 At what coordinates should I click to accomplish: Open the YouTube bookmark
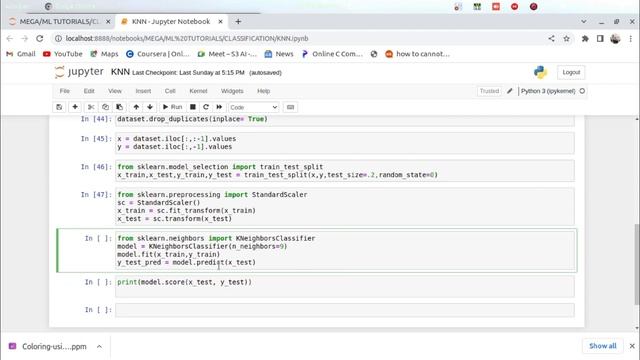(x=62, y=54)
